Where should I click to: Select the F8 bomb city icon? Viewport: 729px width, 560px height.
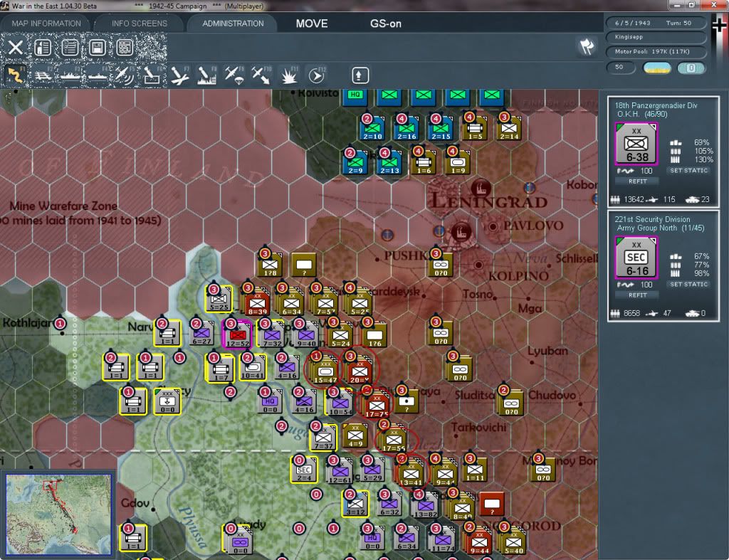(x=207, y=75)
